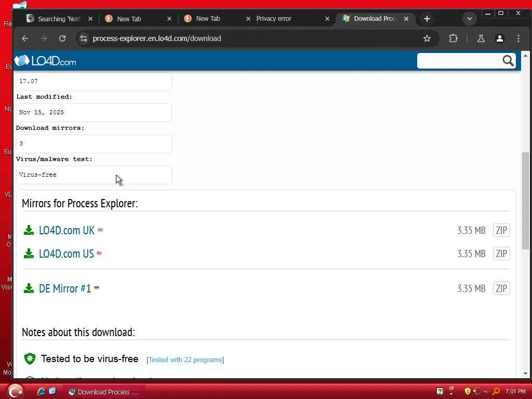Screen dimensions: 532x399
Task: Click the 7:01 PM clock
Action: tap(515, 392)
